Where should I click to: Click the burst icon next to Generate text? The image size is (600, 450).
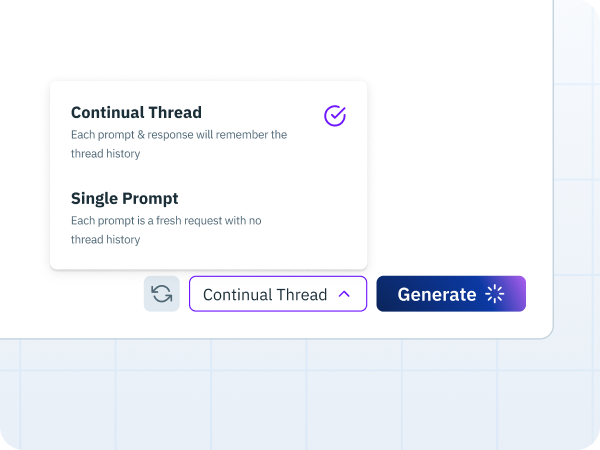click(x=495, y=294)
